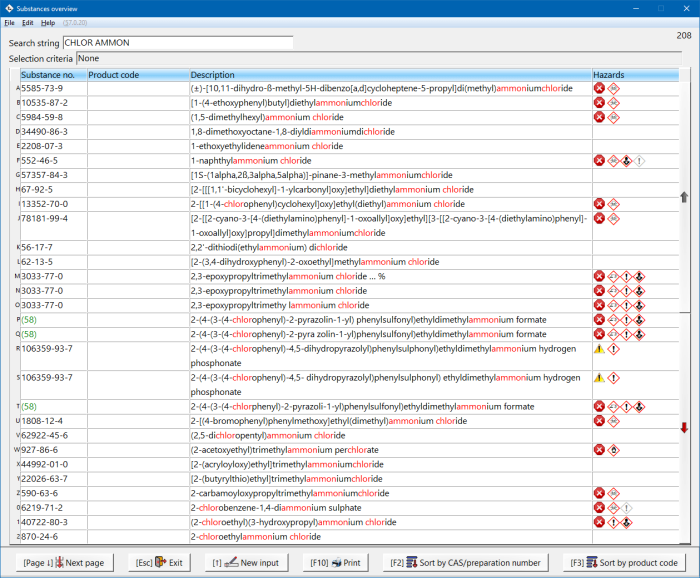This screenshot has height=578, width=700.
Task: Go to Next page button
Action: coord(64,563)
